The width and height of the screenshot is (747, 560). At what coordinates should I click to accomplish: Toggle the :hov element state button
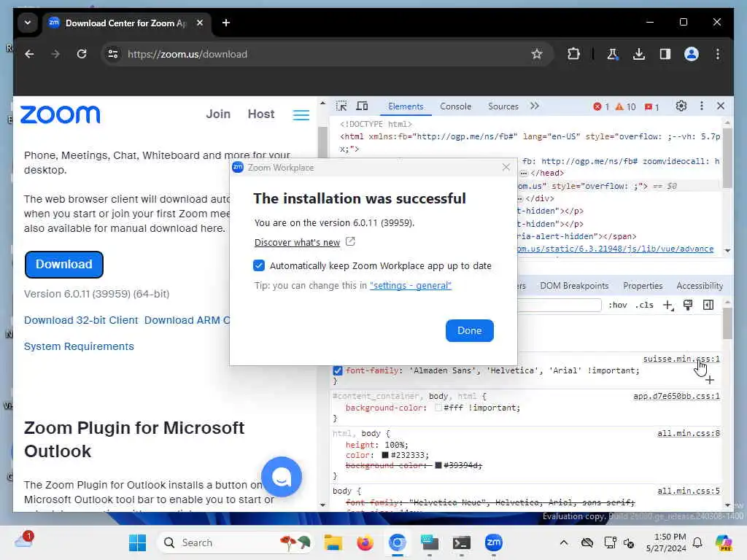617,306
